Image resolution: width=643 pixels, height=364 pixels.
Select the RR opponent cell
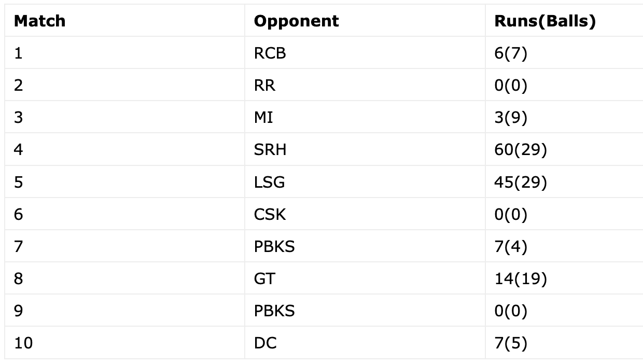(x=365, y=85)
